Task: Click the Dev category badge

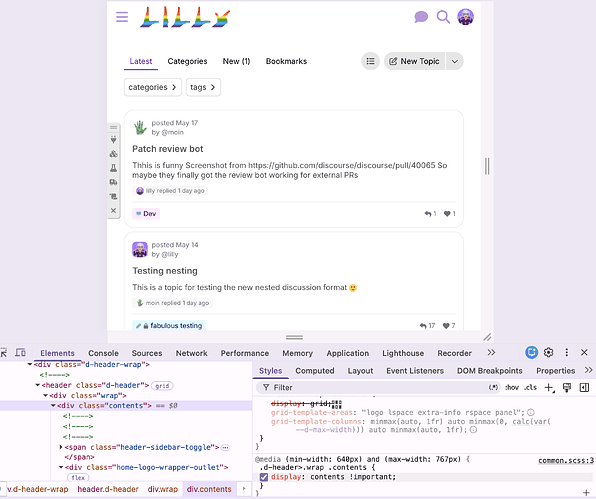Action: [x=146, y=214]
